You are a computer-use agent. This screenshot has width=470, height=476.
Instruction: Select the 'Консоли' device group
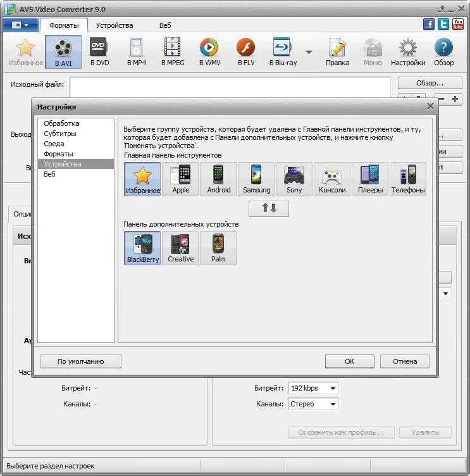pos(332,179)
